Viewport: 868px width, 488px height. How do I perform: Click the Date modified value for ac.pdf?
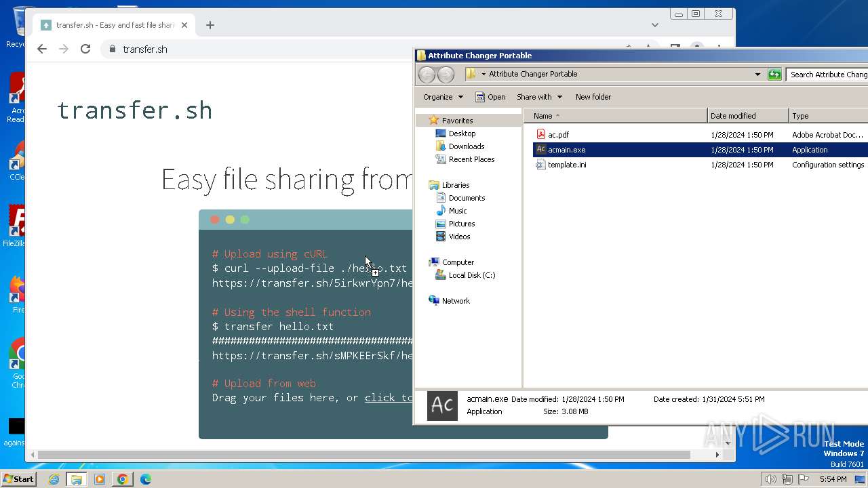pos(742,135)
